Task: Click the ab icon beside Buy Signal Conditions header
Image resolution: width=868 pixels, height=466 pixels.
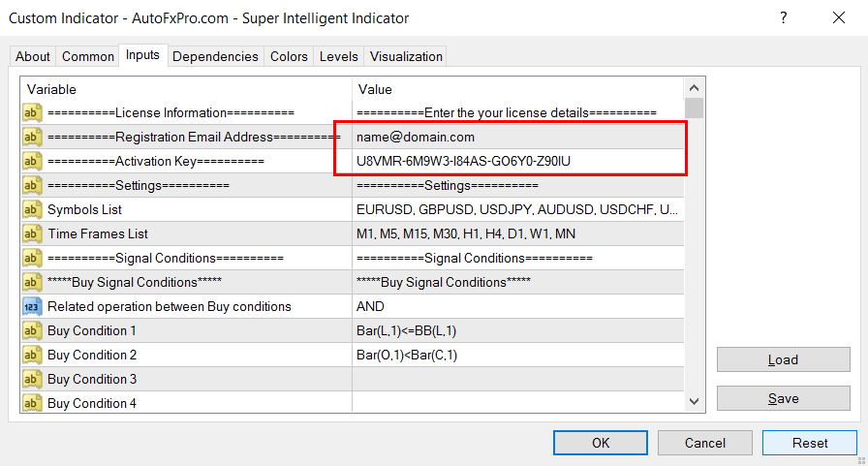Action: [x=32, y=282]
